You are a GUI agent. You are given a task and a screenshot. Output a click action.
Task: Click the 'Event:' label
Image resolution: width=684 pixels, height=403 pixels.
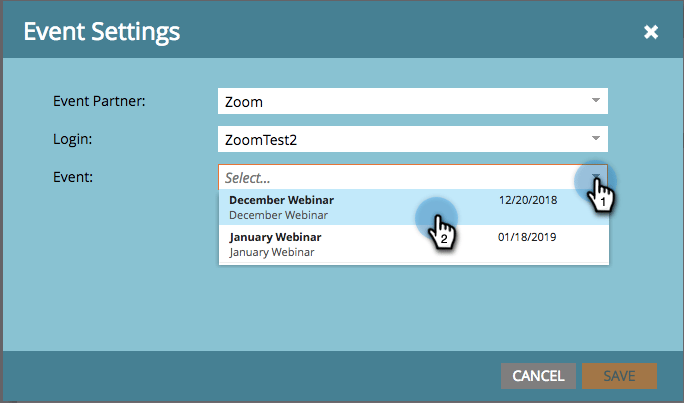point(73,177)
